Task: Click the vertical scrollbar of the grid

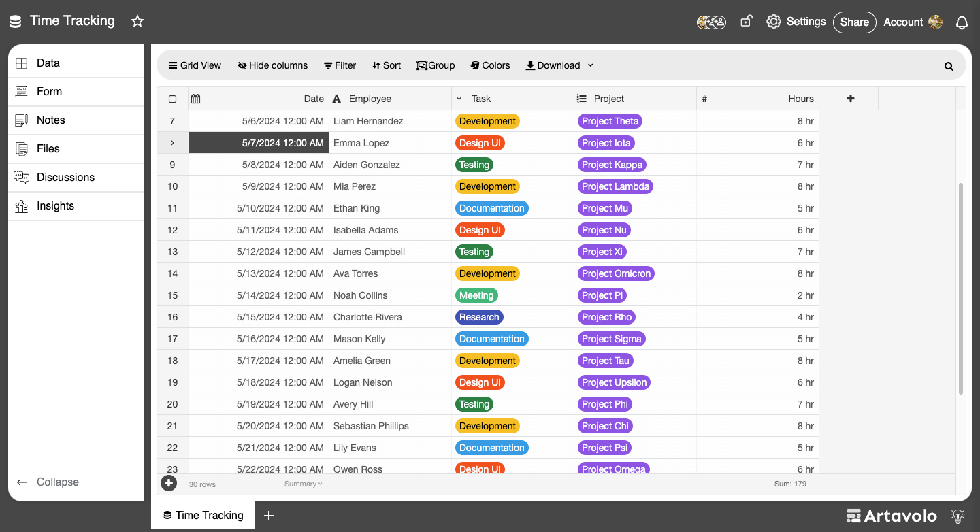Action: coord(960,288)
